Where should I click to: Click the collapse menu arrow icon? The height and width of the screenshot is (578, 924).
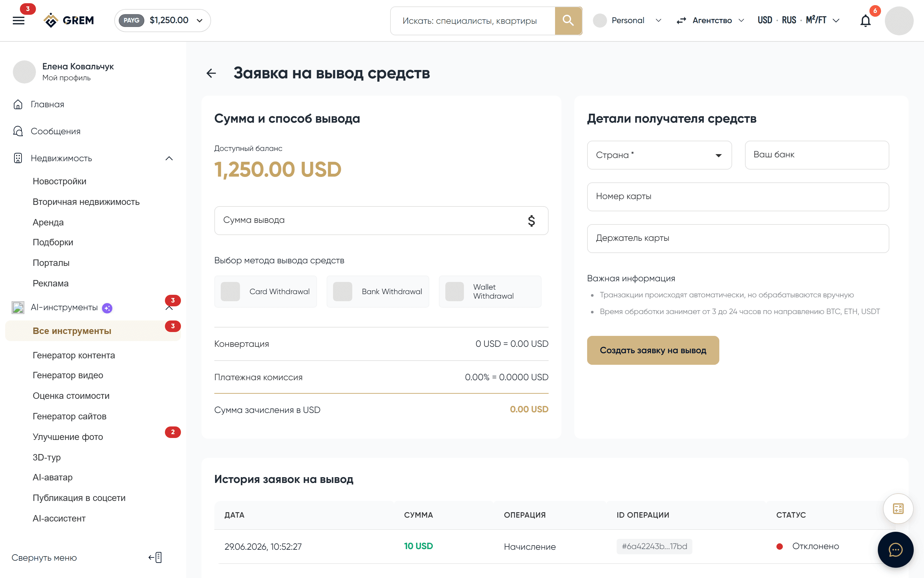tap(155, 557)
